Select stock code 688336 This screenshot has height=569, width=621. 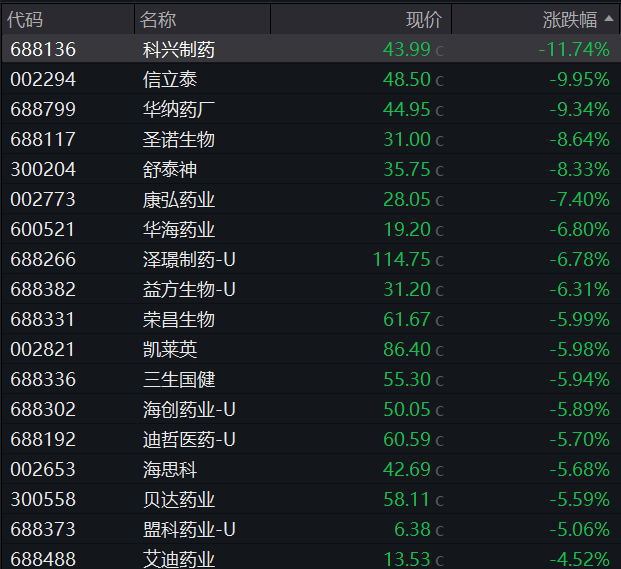[x=43, y=380]
